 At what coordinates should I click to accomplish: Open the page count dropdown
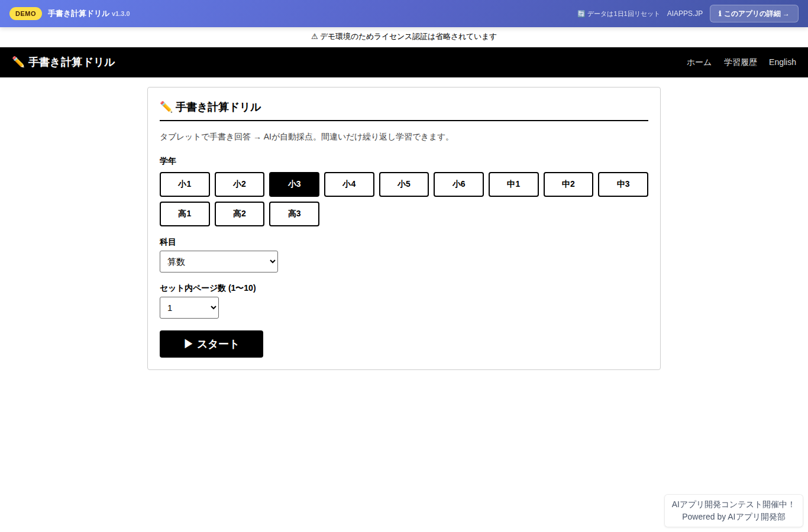point(189,308)
